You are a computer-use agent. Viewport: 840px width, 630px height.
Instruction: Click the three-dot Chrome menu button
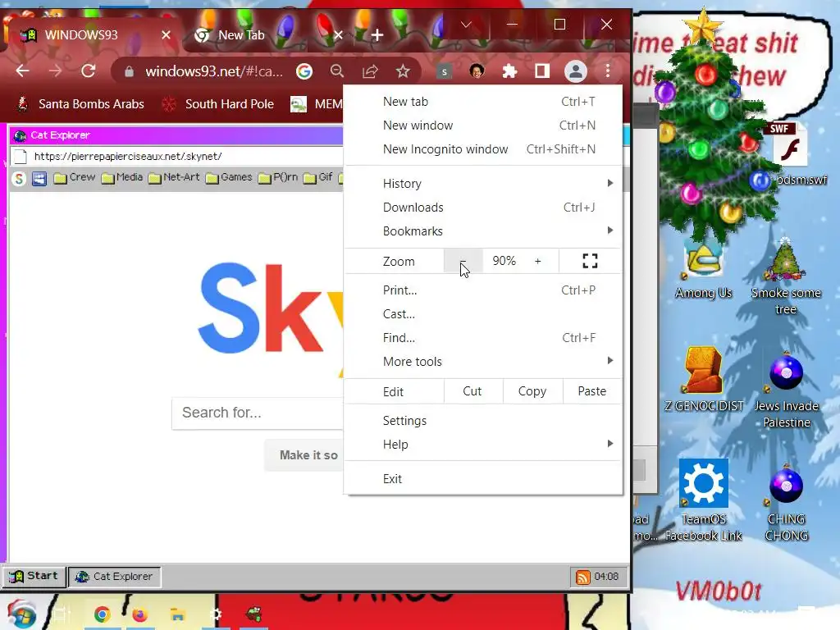608,71
